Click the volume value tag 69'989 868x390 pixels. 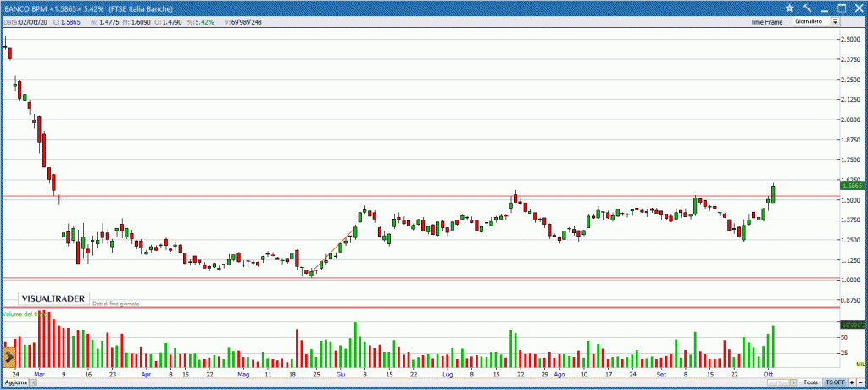(853, 326)
